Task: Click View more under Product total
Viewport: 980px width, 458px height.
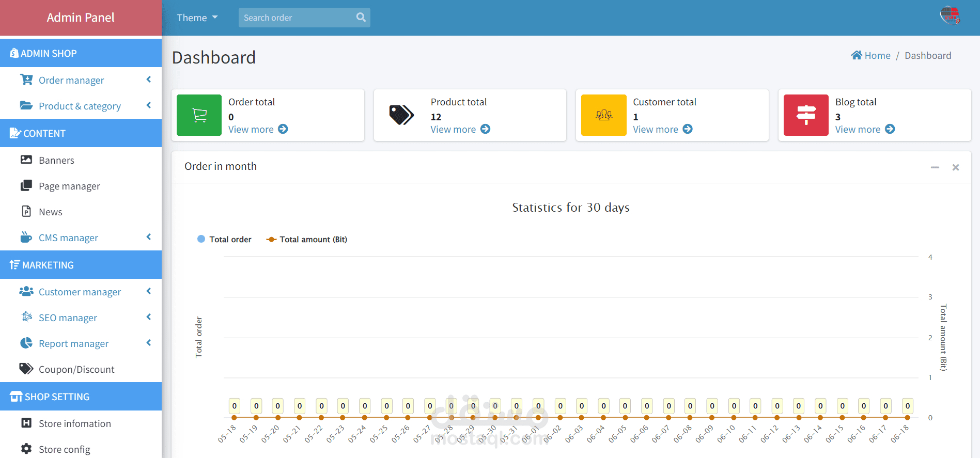Action: coord(454,129)
